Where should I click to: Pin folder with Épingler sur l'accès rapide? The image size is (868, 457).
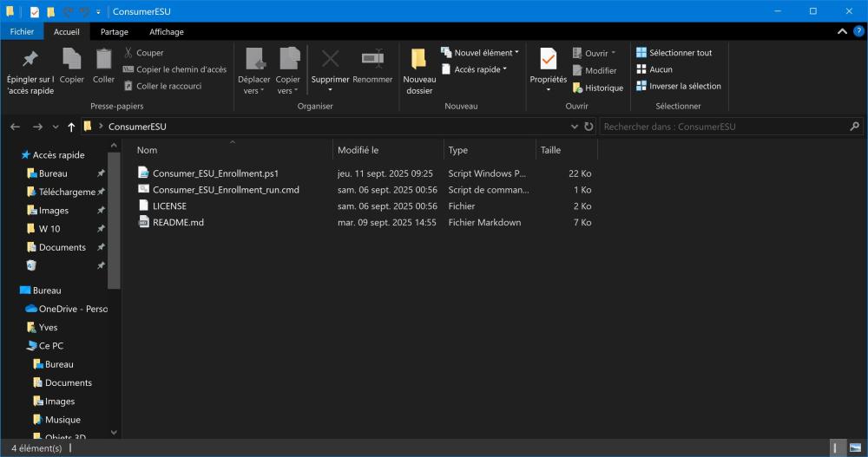click(x=30, y=61)
